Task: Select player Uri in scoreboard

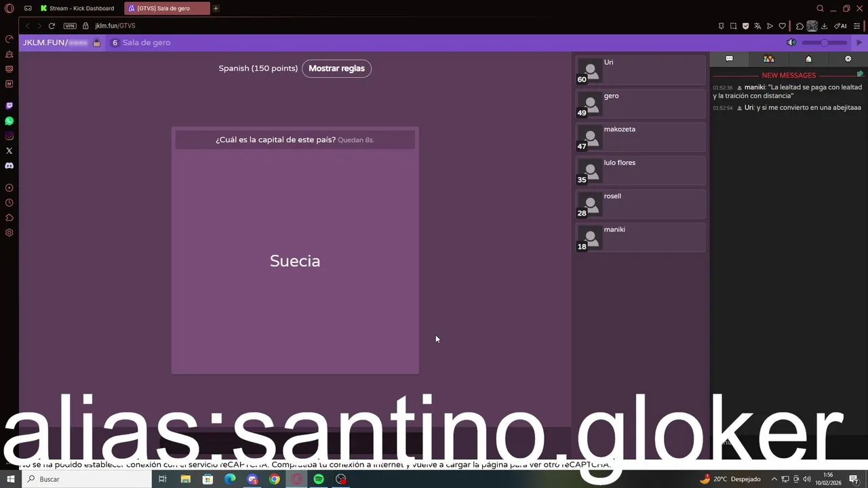Action: (641, 70)
